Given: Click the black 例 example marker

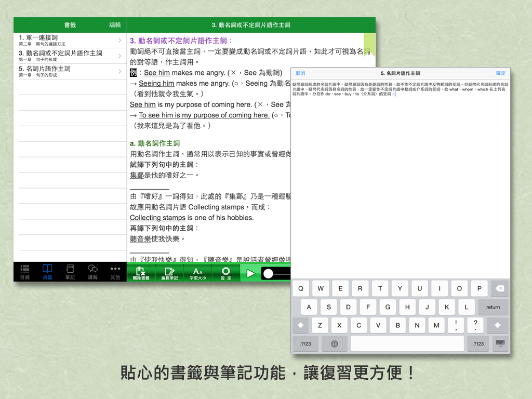Looking at the screenshot, I should (134, 73).
